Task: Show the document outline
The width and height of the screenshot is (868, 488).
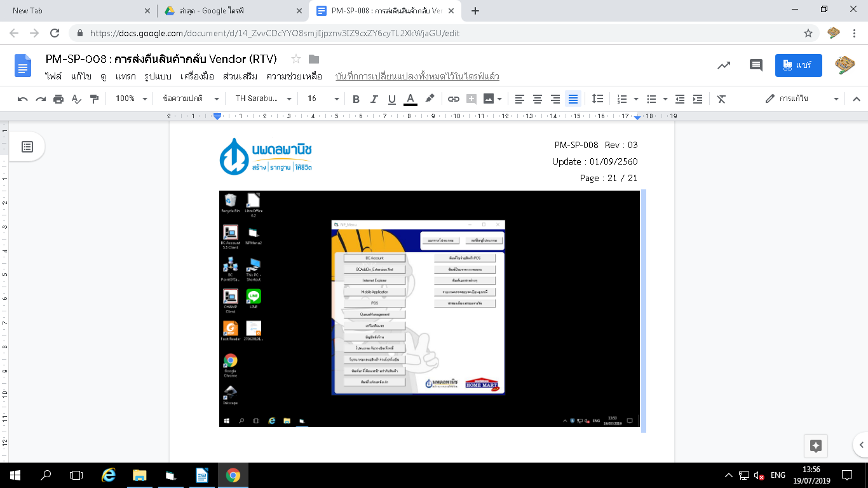Action: tap(27, 147)
